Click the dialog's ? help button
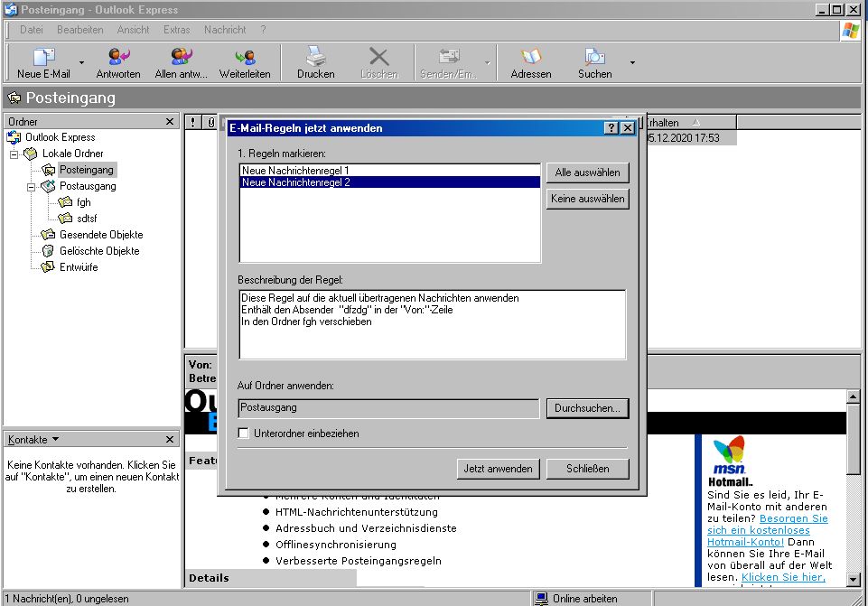The height and width of the screenshot is (606, 868). (x=611, y=128)
